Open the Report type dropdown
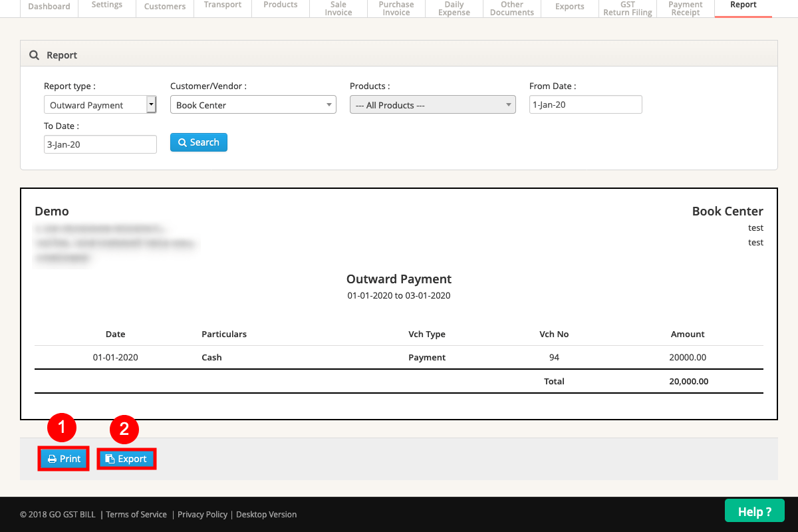798x532 pixels. 100,105
